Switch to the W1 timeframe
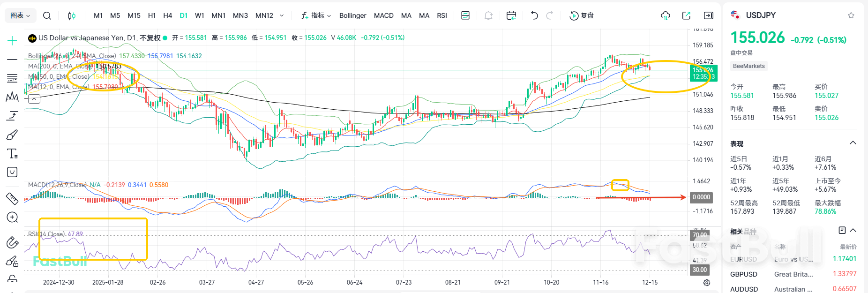This screenshot has width=868, height=293. (199, 15)
